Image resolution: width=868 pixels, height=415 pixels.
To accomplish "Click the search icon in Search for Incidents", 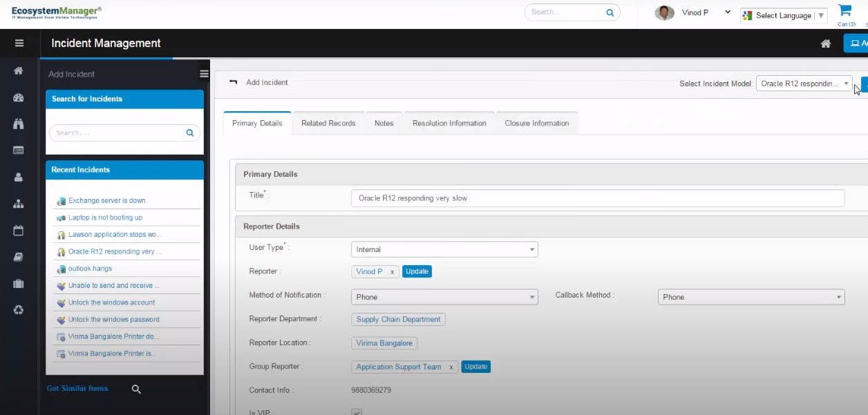I will pos(190,133).
